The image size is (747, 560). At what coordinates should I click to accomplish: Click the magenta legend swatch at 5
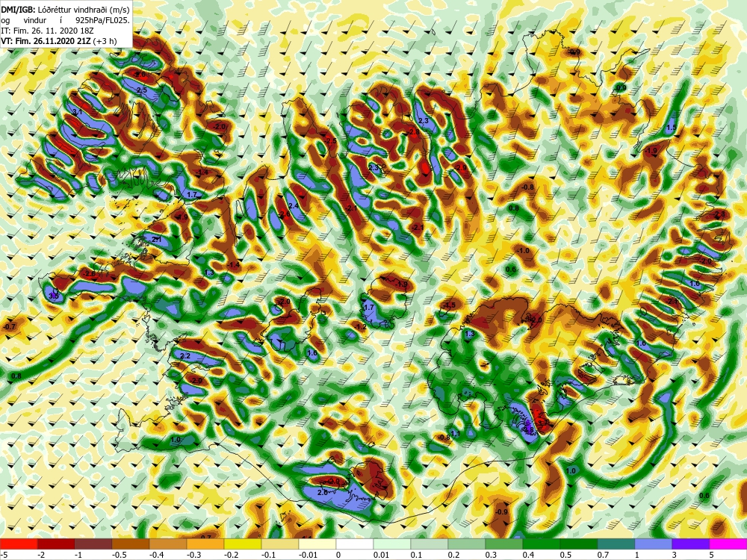coord(728,544)
